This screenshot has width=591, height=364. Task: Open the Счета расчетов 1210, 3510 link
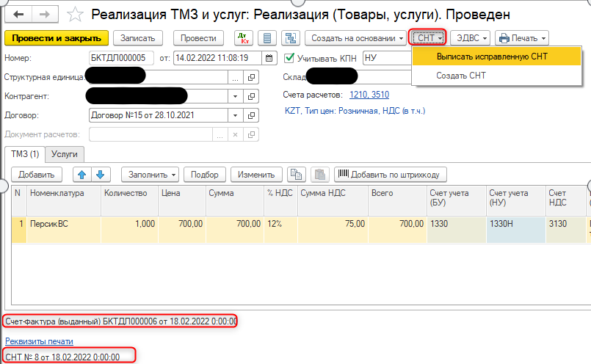369,95
